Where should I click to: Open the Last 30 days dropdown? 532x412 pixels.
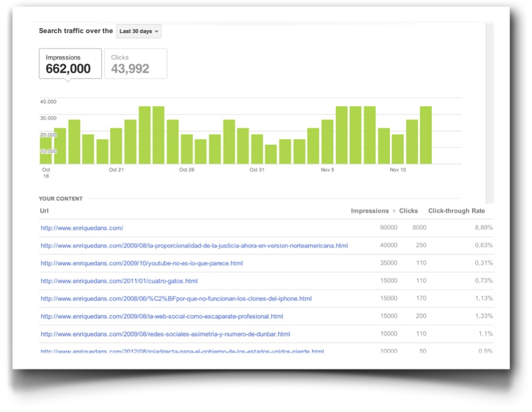[x=139, y=31]
